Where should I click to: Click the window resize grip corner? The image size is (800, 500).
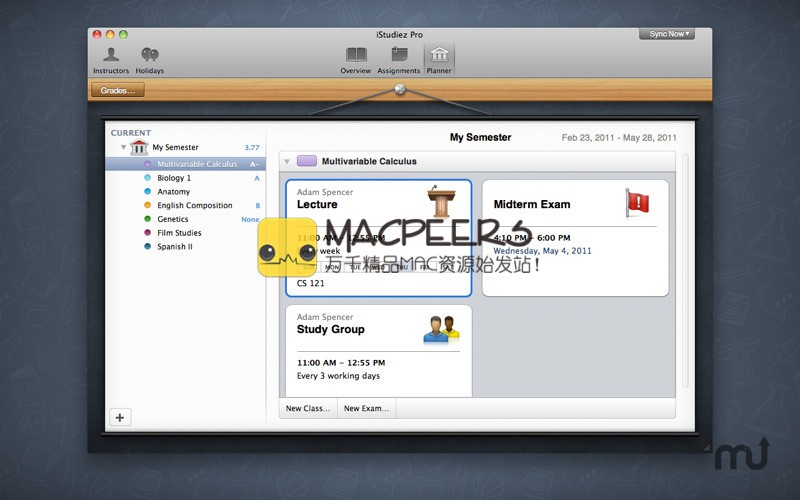click(x=707, y=447)
